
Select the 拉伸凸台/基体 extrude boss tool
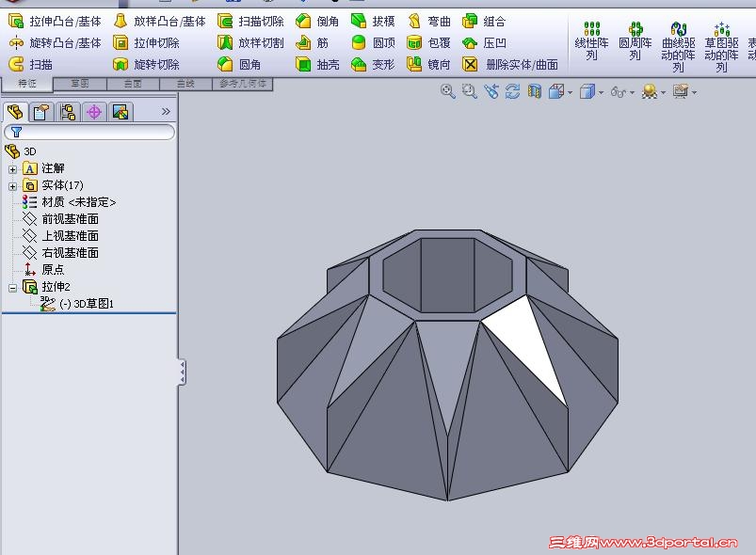(x=55, y=22)
